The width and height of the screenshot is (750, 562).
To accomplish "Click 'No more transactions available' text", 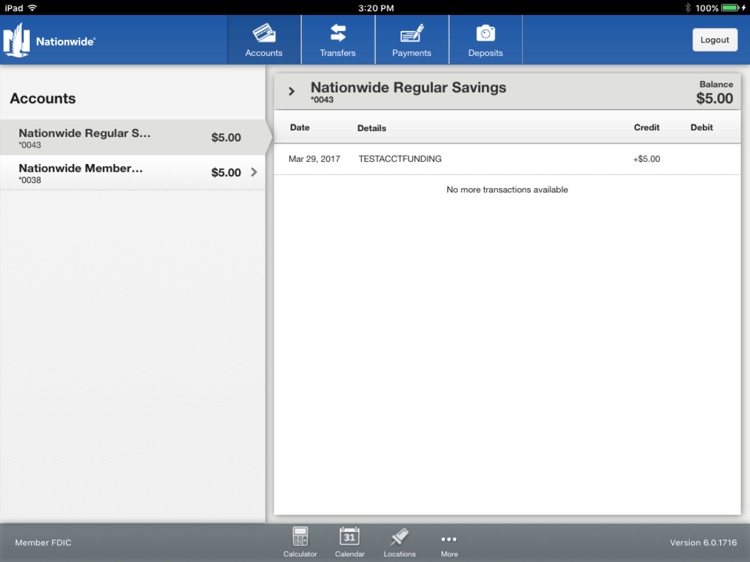I will click(507, 190).
